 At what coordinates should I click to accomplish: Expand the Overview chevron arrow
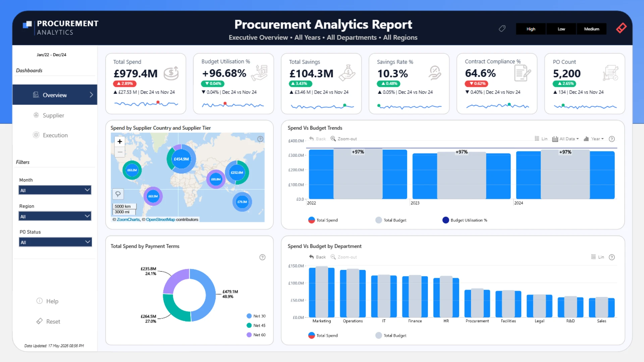click(91, 95)
